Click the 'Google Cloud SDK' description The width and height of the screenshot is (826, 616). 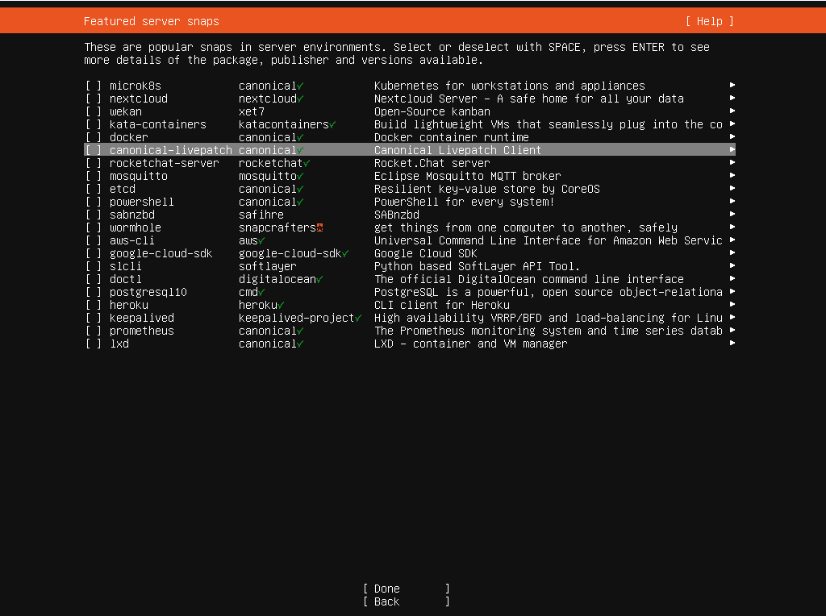click(x=426, y=253)
